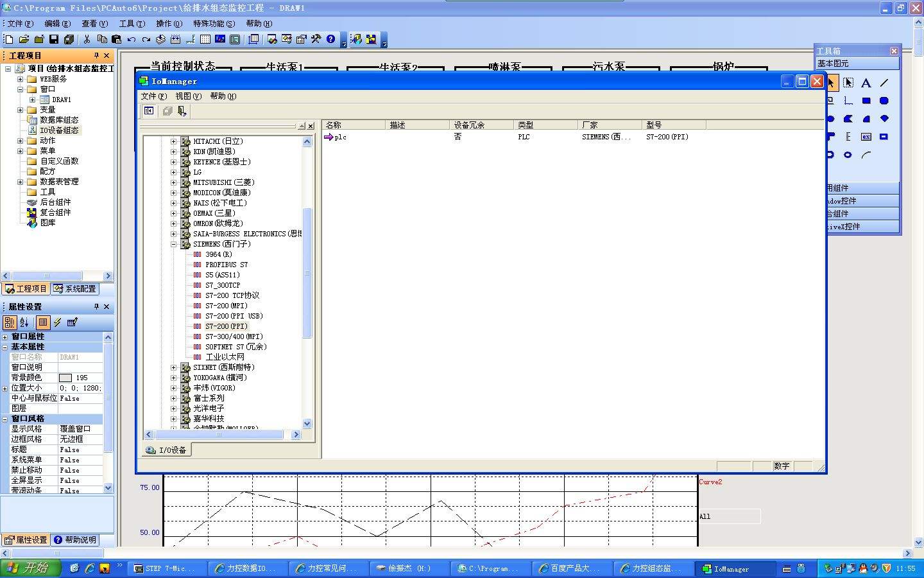Select IO设备组态 in project tree
This screenshot has height=578, width=924.
point(59,130)
